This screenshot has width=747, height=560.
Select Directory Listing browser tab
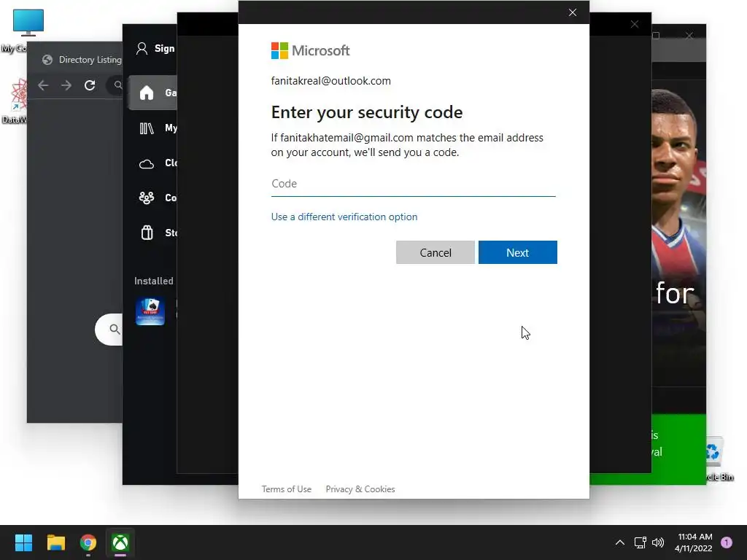coord(82,60)
